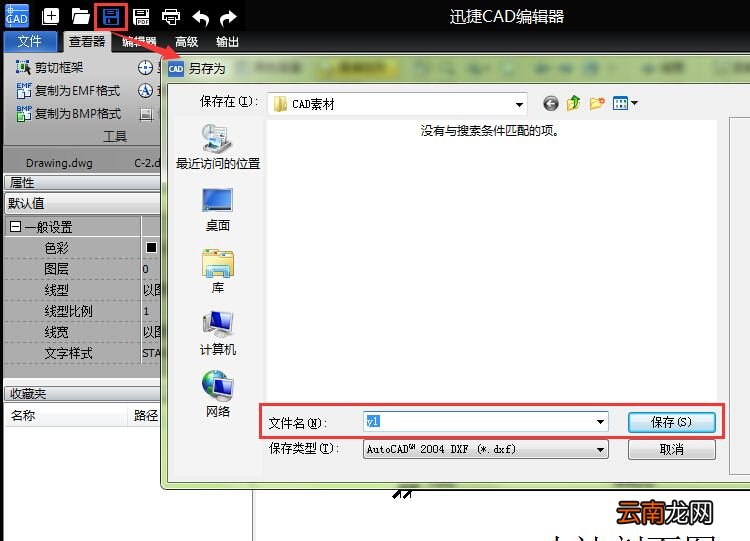Click the 保存(S) button
The height and width of the screenshot is (541, 750).
tap(672, 422)
